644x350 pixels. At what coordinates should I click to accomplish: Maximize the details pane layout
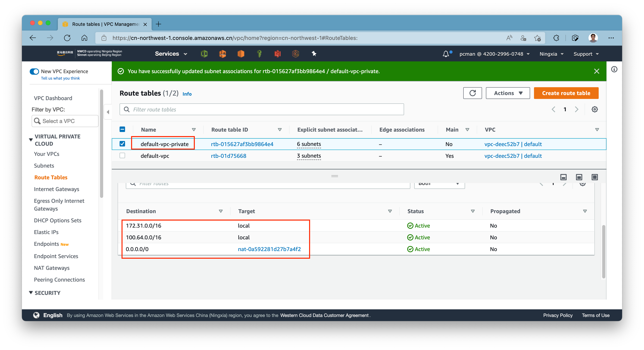[595, 177]
